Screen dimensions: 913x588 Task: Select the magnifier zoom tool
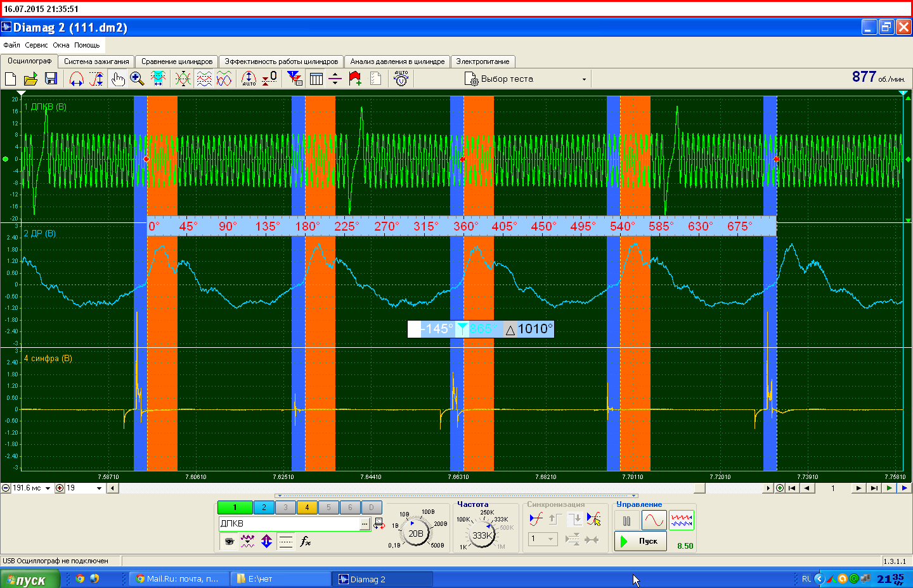[x=137, y=79]
